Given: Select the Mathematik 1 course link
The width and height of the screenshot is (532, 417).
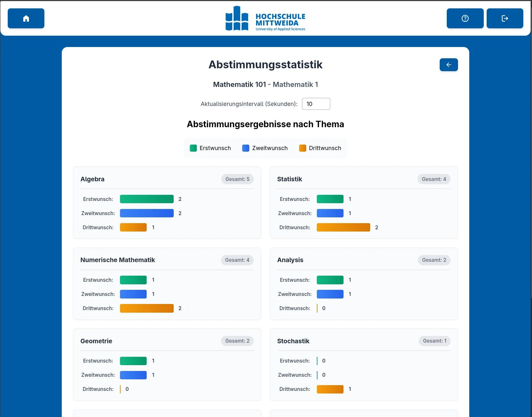Looking at the screenshot, I should 295,84.
